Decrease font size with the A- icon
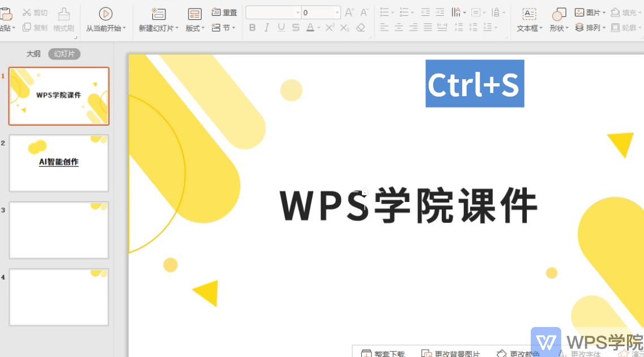 [364, 12]
